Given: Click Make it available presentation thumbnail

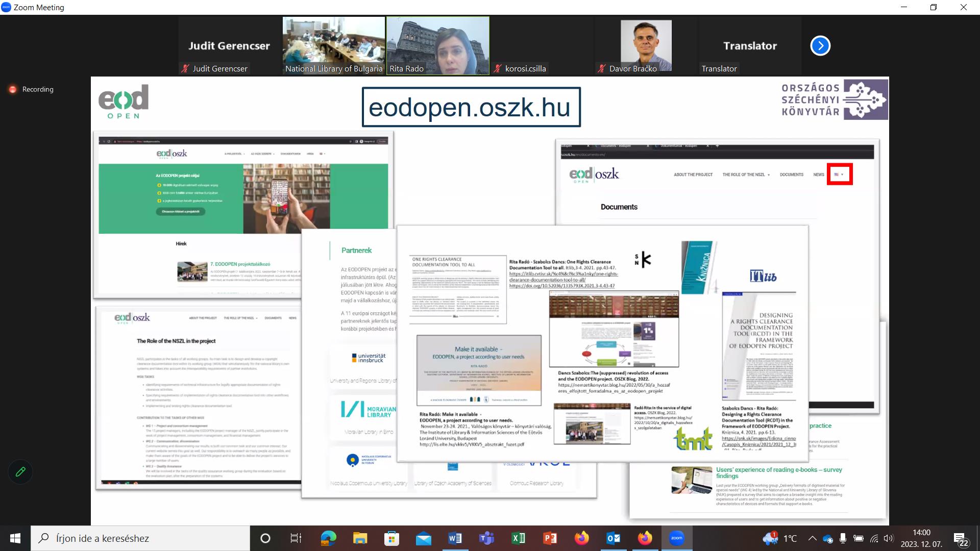Looking at the screenshot, I should [x=479, y=370].
